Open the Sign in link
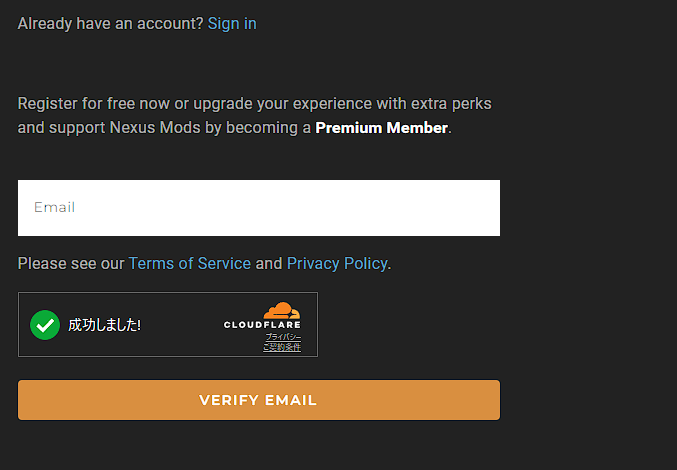This screenshot has height=470, width=677. click(x=232, y=23)
